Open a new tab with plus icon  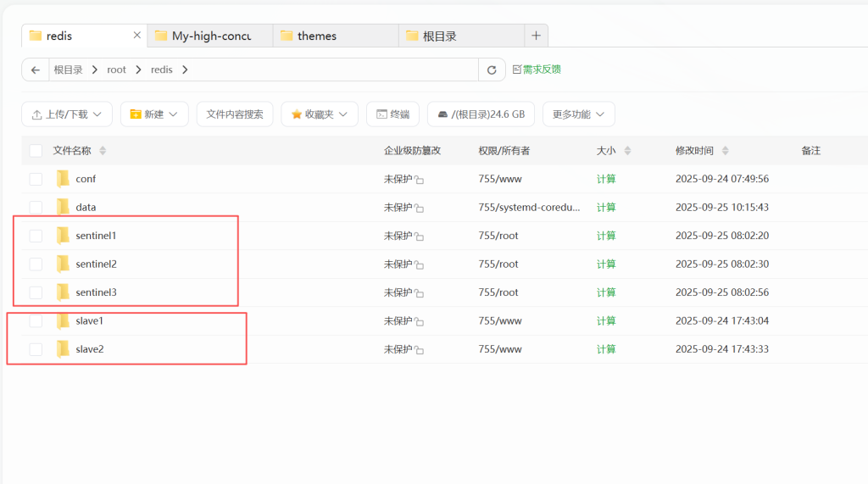536,36
